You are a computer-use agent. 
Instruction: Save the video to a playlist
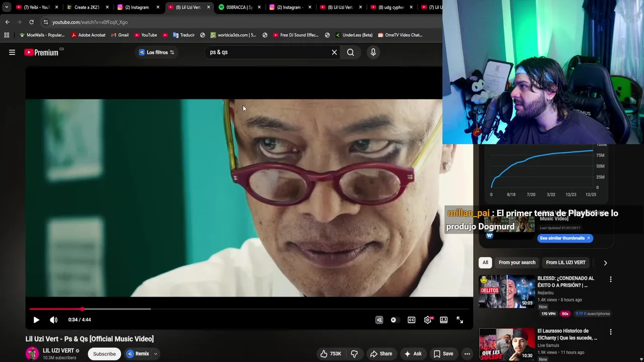[x=443, y=354]
